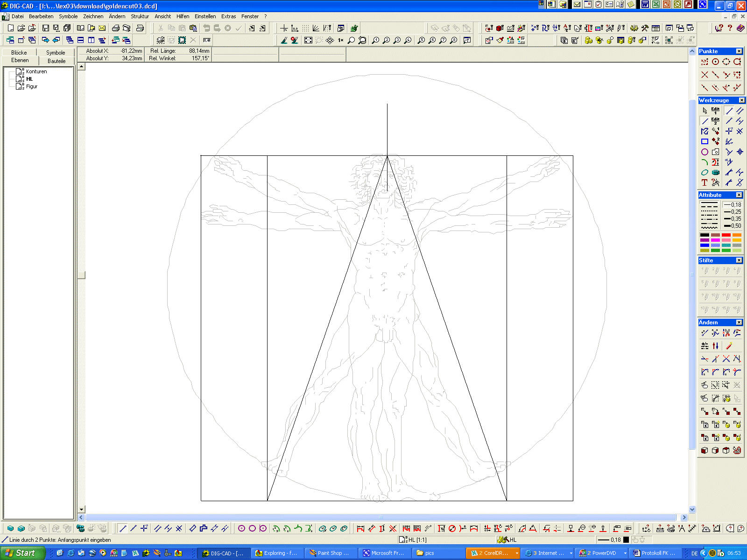The width and height of the screenshot is (747, 560).
Task: Switch to the Blöcke tab
Action: [x=19, y=53]
